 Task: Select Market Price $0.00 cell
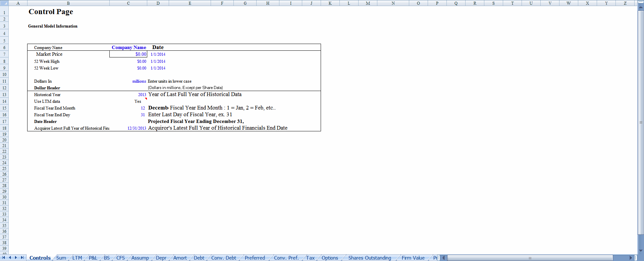coord(128,54)
